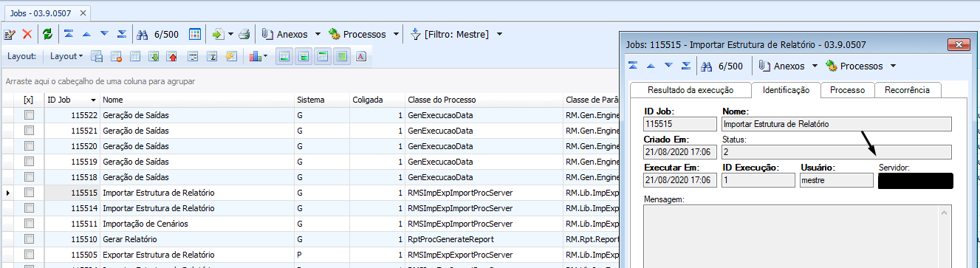Open Processos dropdown in main toolbar
This screenshot has height=268, width=980.
(x=396, y=34)
